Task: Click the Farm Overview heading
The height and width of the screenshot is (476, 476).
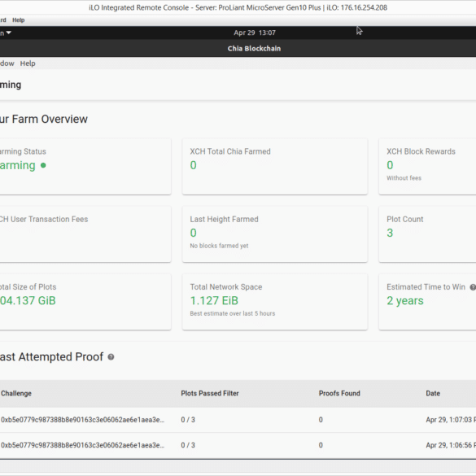Action: click(44, 119)
